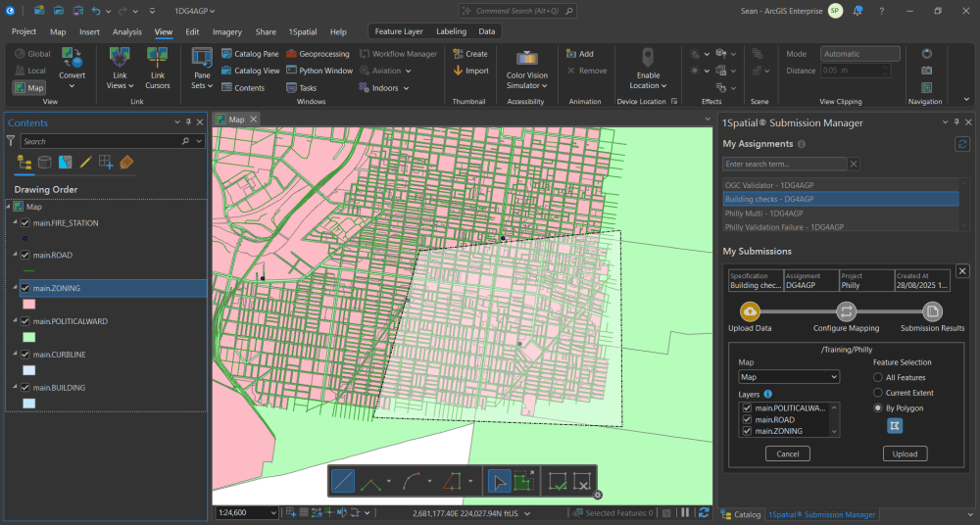Select the Current Extent radio option

[x=878, y=393]
